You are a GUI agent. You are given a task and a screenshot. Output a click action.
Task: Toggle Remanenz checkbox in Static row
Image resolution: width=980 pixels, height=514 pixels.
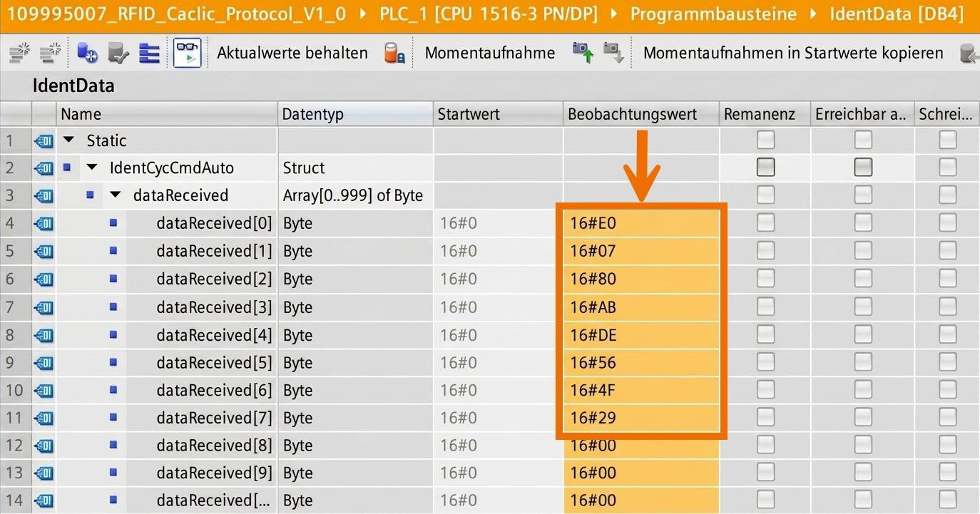pos(765,139)
